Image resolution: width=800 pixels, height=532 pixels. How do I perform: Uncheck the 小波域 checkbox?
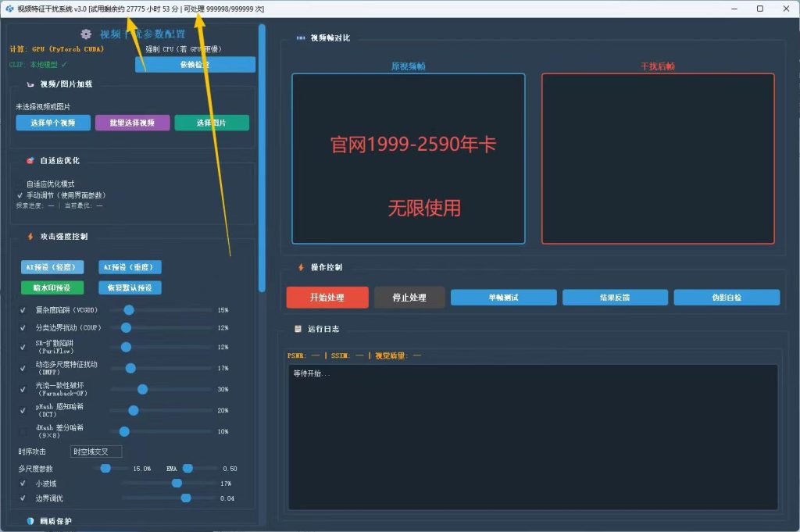23,483
